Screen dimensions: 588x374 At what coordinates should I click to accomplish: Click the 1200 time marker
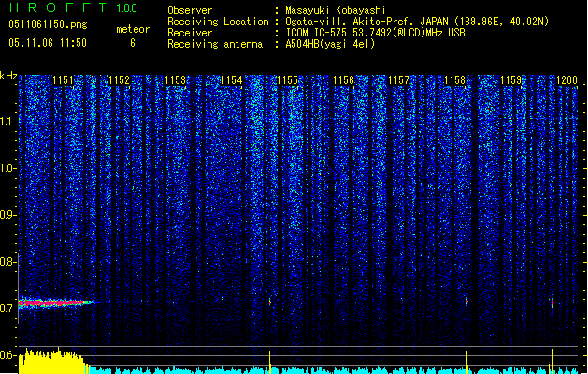pyautogui.click(x=566, y=80)
